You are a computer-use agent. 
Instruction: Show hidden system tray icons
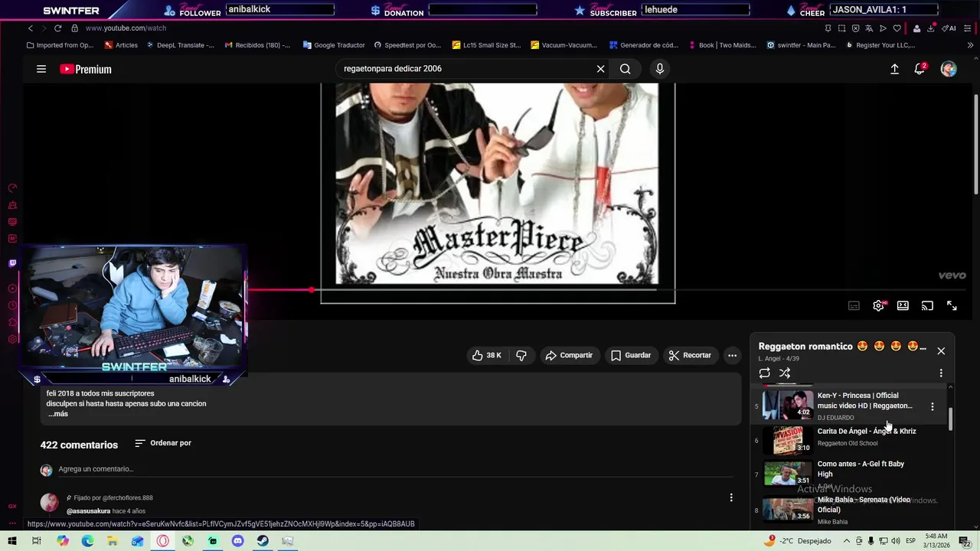(x=846, y=541)
